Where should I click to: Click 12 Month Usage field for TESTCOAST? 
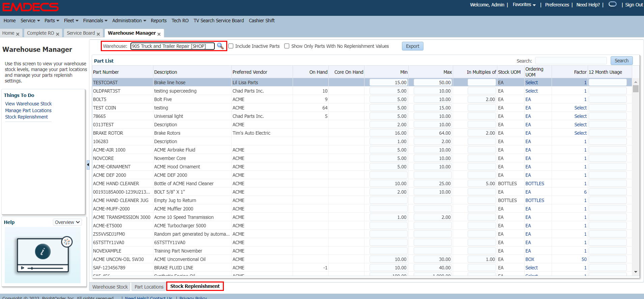point(608,82)
